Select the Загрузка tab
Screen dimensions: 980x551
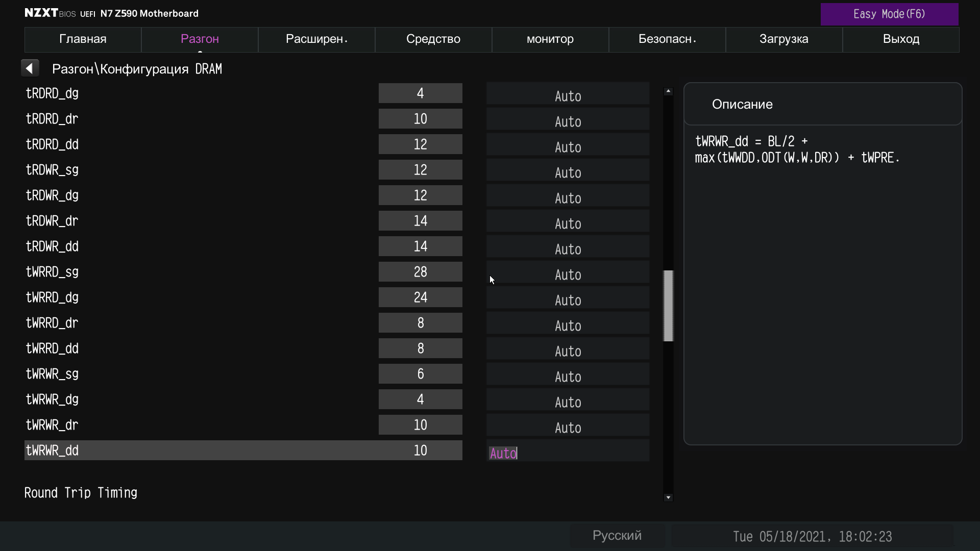(x=783, y=39)
